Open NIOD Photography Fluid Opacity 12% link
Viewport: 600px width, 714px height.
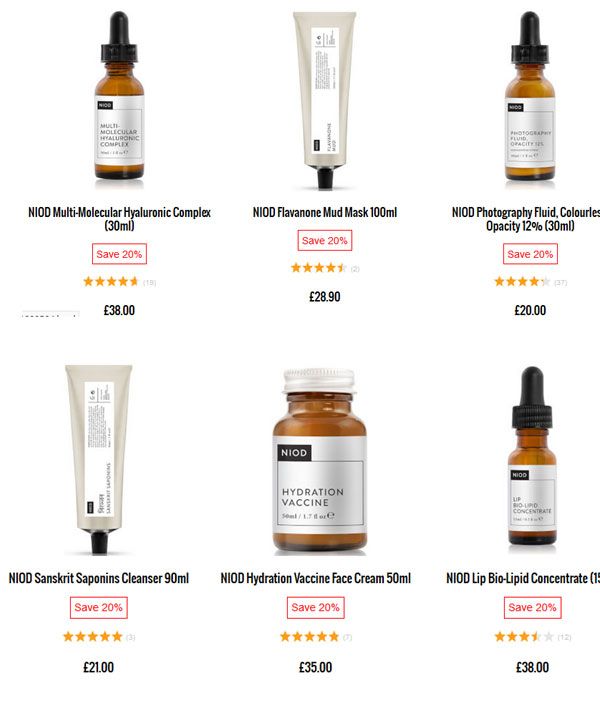[526, 219]
